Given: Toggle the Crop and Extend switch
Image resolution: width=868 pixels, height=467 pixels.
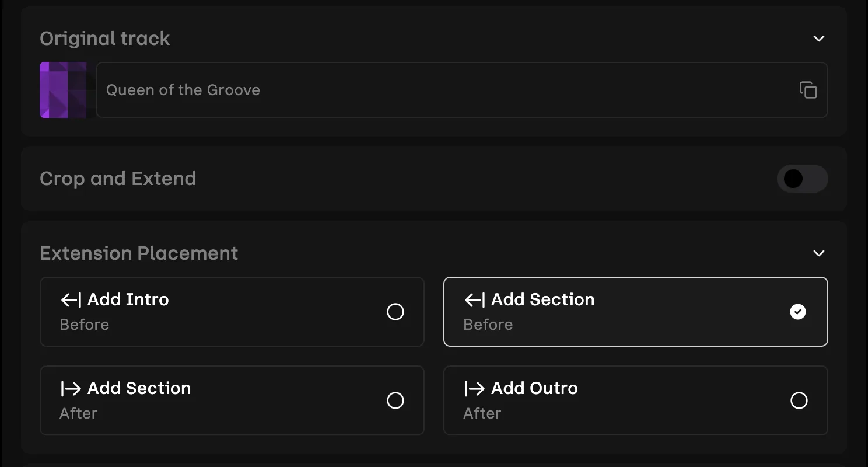Looking at the screenshot, I should pos(802,179).
